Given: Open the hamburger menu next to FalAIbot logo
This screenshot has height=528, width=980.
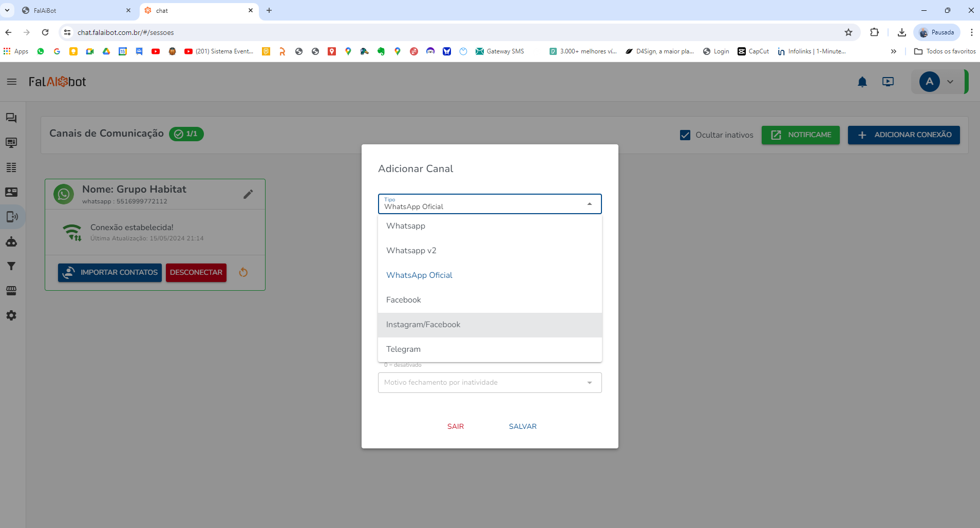Looking at the screenshot, I should tap(12, 82).
